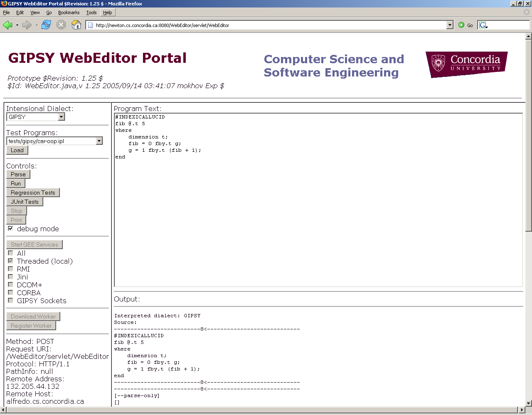
Task: Click the Stop loading icon
Action: [x=61, y=25]
